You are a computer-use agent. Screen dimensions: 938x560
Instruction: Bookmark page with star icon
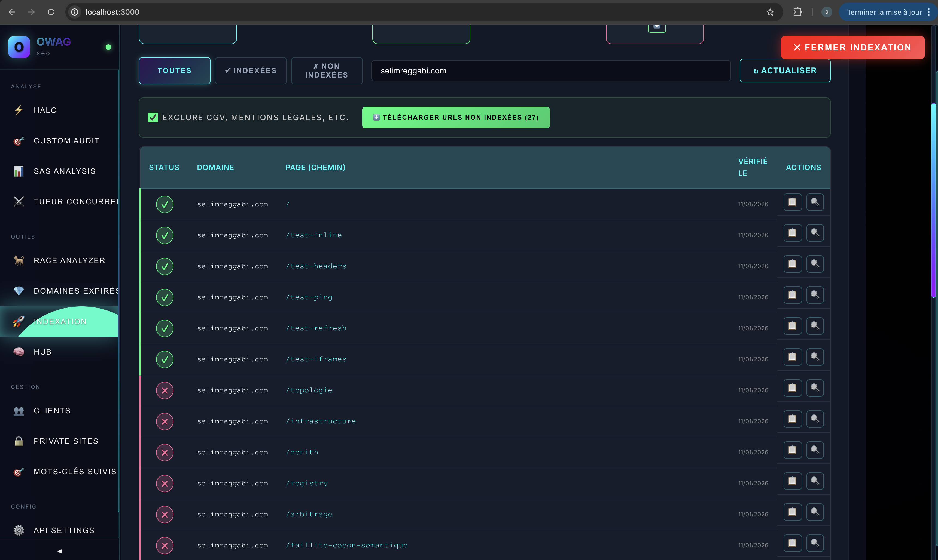[x=770, y=12]
